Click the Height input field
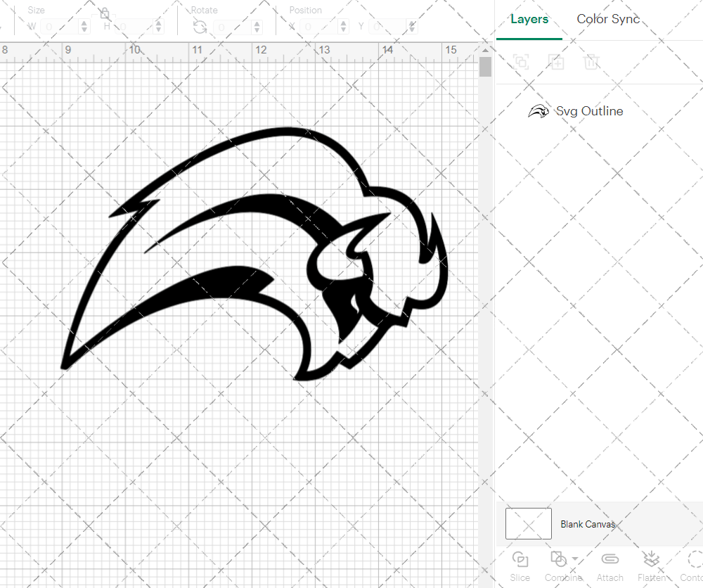This screenshot has height=588, width=703. (134, 27)
